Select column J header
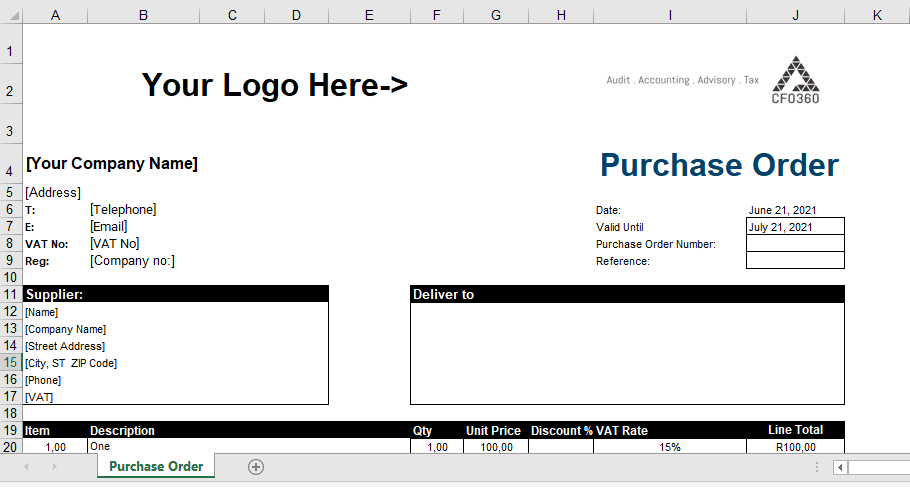The width and height of the screenshot is (910, 487). (795, 15)
